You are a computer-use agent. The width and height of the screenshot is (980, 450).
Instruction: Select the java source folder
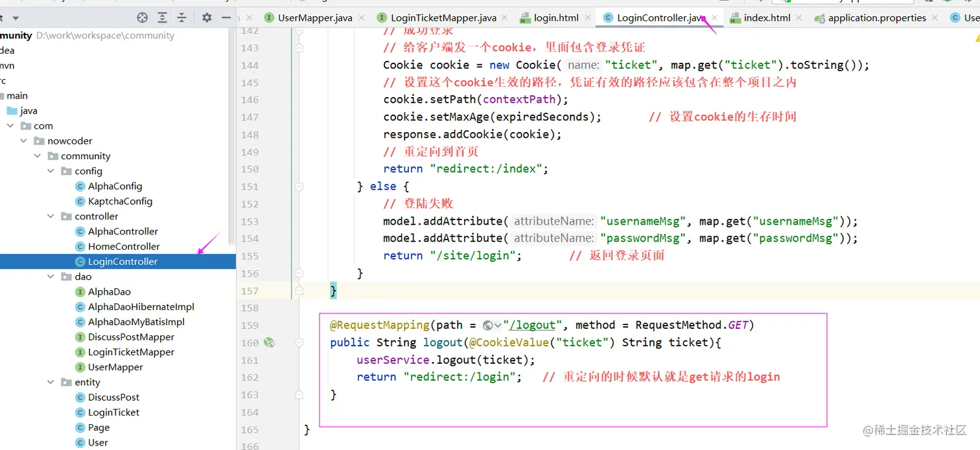tap(29, 111)
